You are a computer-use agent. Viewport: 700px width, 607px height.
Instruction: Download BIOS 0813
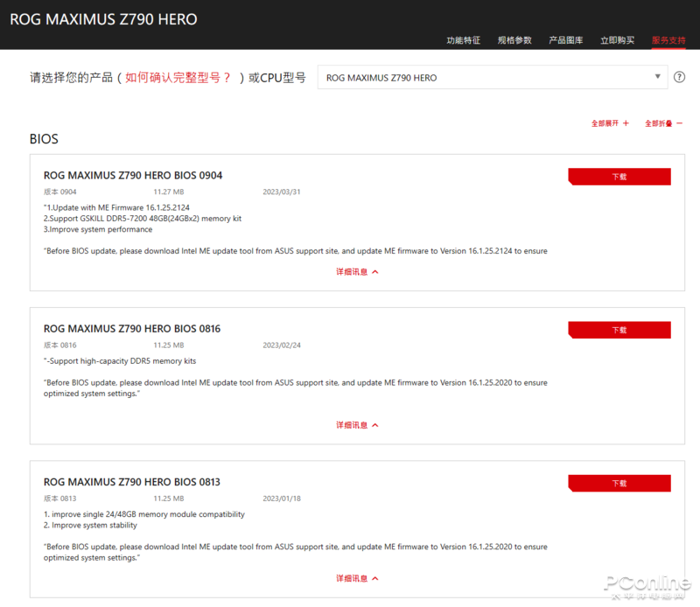coord(619,484)
